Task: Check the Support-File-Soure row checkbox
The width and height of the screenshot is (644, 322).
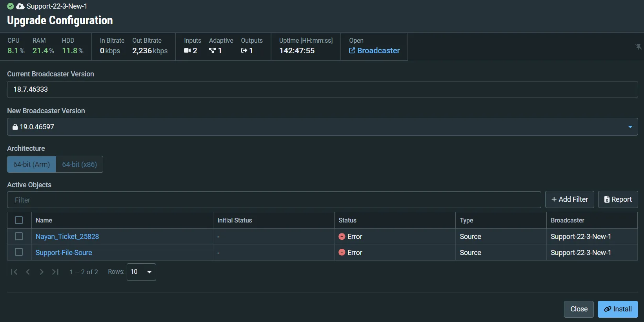Action: coord(19,252)
